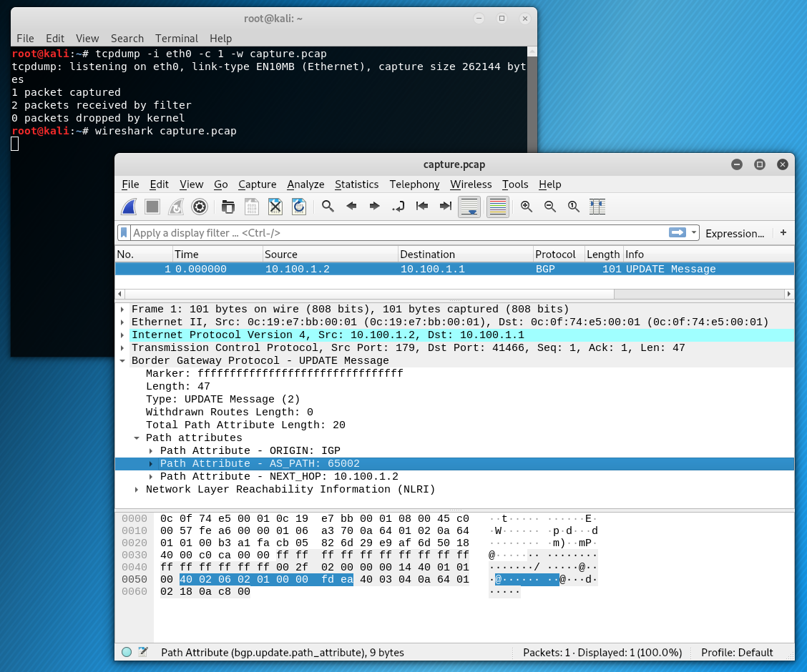
Task: Open the Statistics menu
Action: tap(356, 184)
